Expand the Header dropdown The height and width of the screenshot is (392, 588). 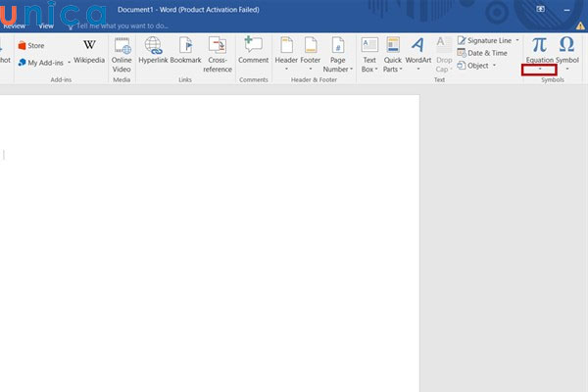click(x=286, y=70)
